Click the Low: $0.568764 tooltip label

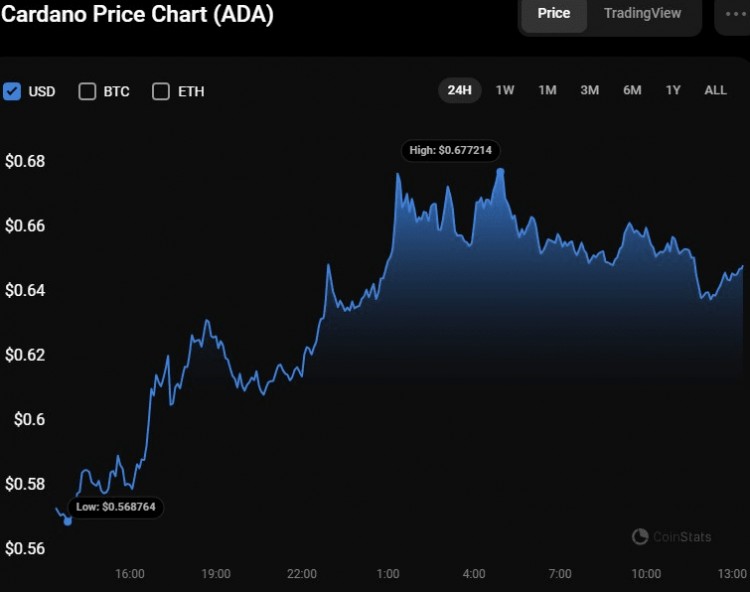(116, 507)
